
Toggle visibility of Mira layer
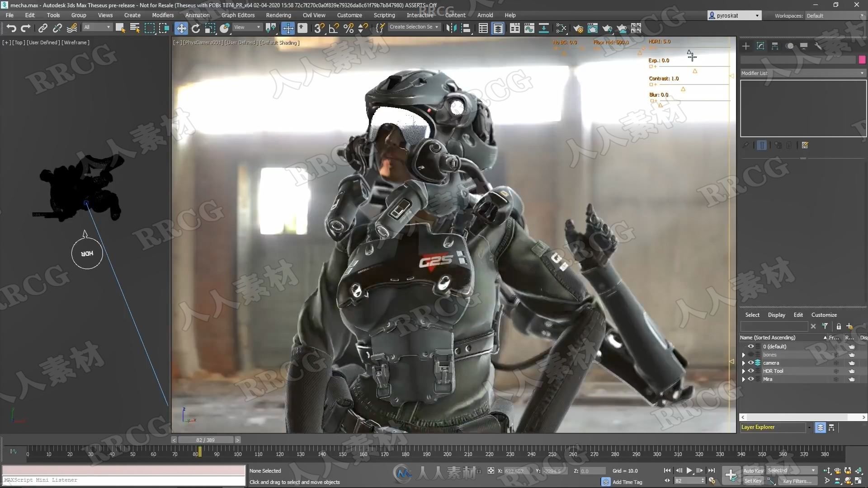[750, 379]
